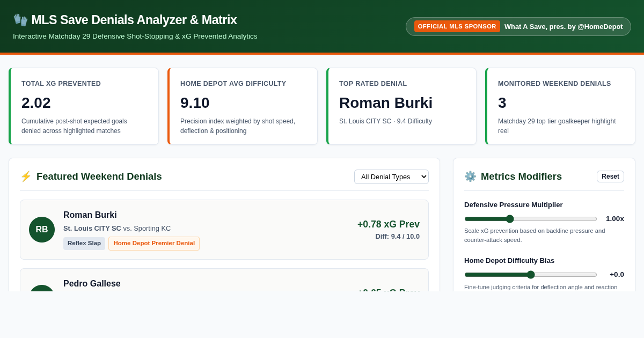Click the Metrics Modifiers heading

[x=521, y=177]
